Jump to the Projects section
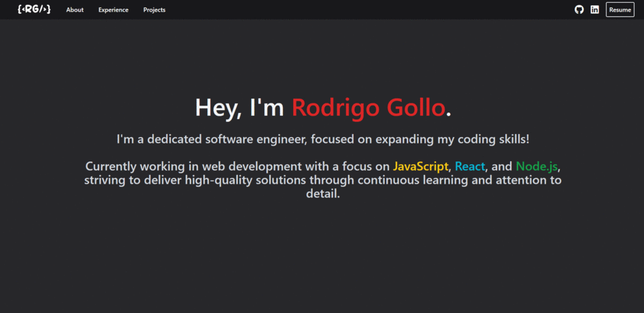 pos(154,10)
